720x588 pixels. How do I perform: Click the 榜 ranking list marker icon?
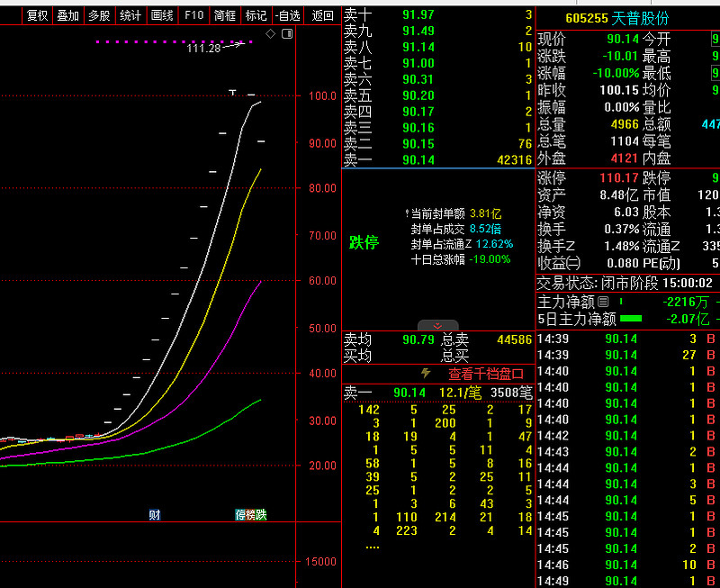251,514
